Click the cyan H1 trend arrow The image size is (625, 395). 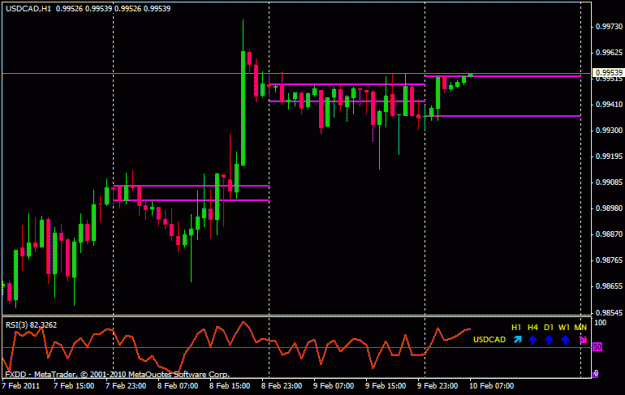[517, 340]
